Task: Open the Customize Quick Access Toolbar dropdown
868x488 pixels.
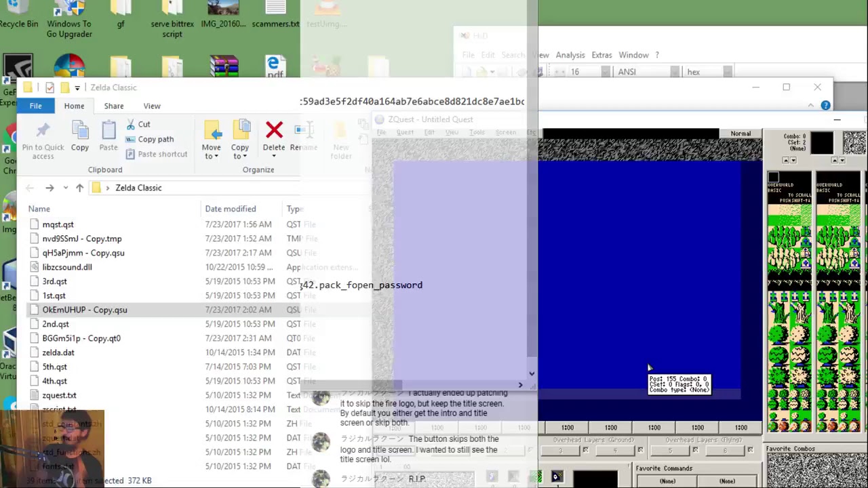Action: tap(77, 87)
